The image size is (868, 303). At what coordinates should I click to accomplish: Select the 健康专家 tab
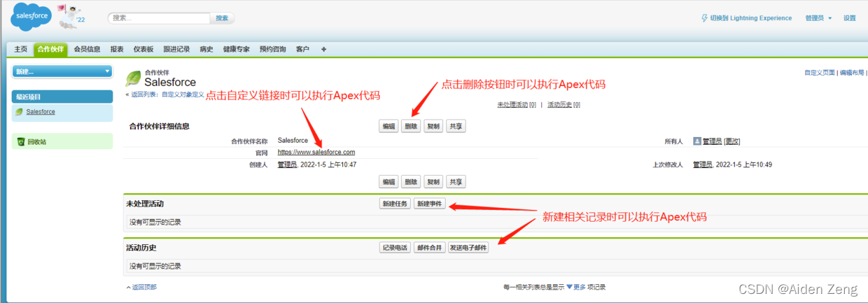236,49
